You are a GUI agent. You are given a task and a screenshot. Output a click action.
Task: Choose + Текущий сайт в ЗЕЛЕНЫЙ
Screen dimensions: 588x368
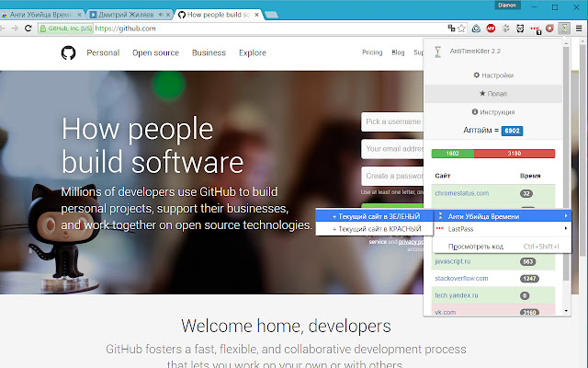tap(374, 216)
